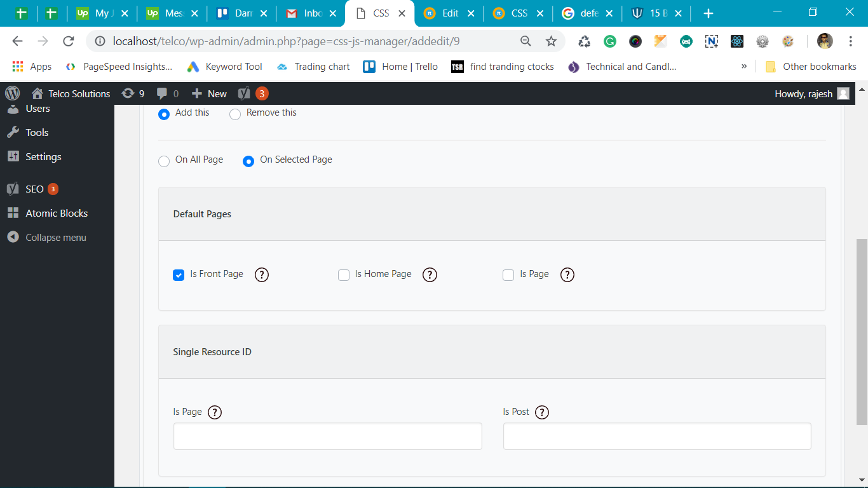Select the On All Page radio option
The image size is (868, 488).
pos(164,161)
